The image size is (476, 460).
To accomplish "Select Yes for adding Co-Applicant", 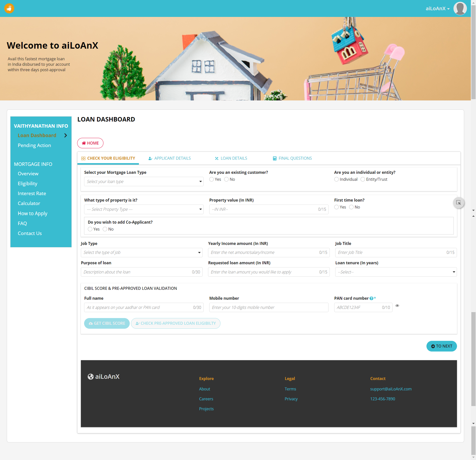I will (x=90, y=229).
